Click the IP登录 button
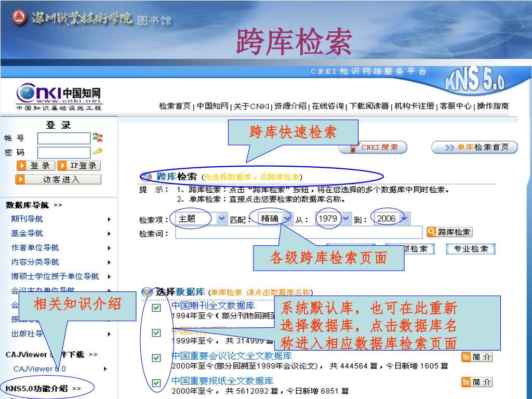This screenshot has width=532, height=399. pos(79,166)
